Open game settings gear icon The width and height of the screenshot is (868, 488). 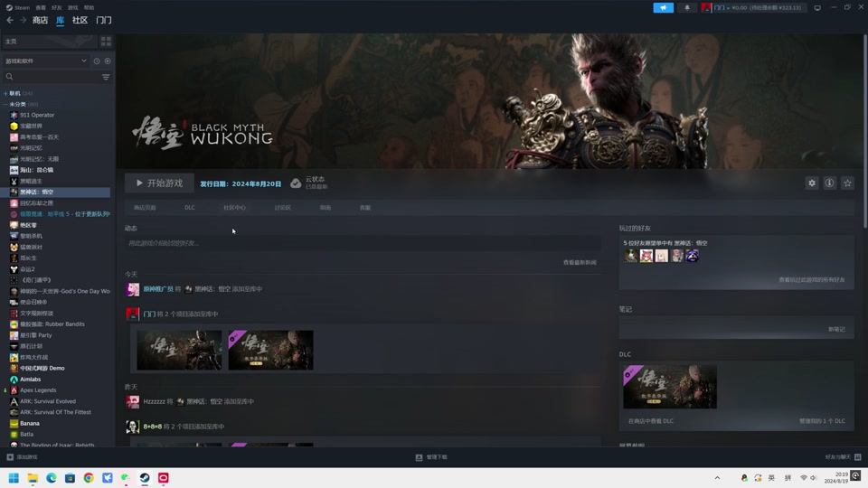pos(812,183)
